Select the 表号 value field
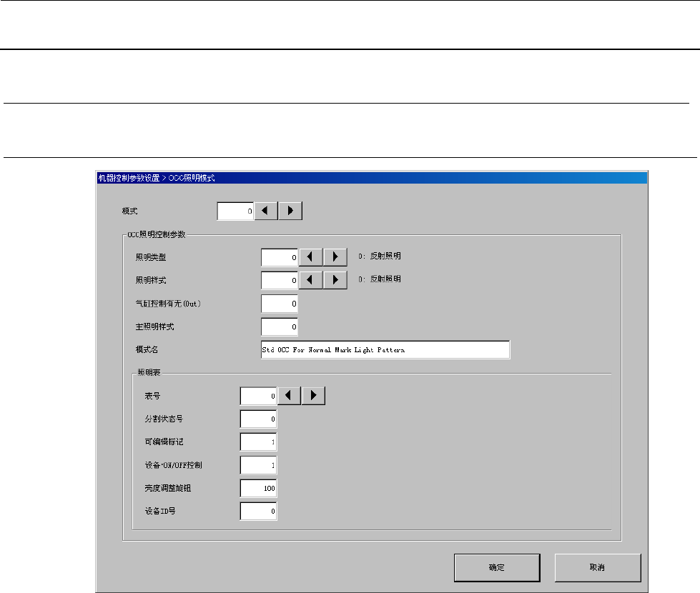Viewport: 700px width, 593px height. [x=259, y=396]
